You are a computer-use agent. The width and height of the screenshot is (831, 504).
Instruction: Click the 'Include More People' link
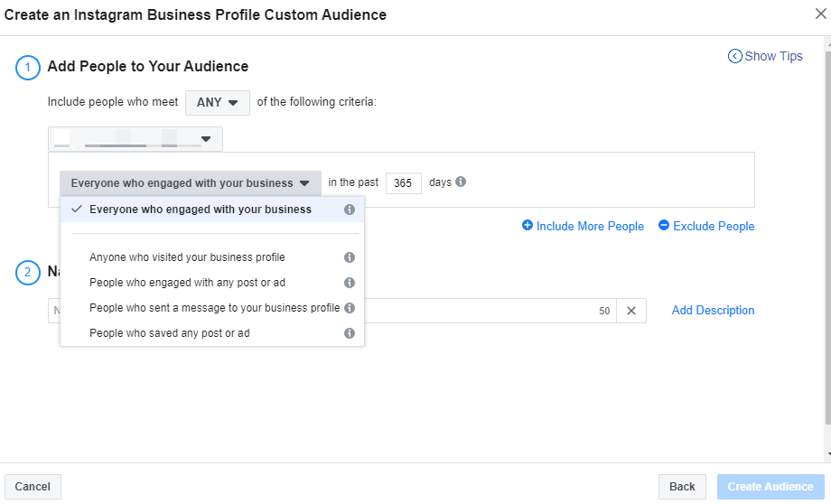[584, 227]
